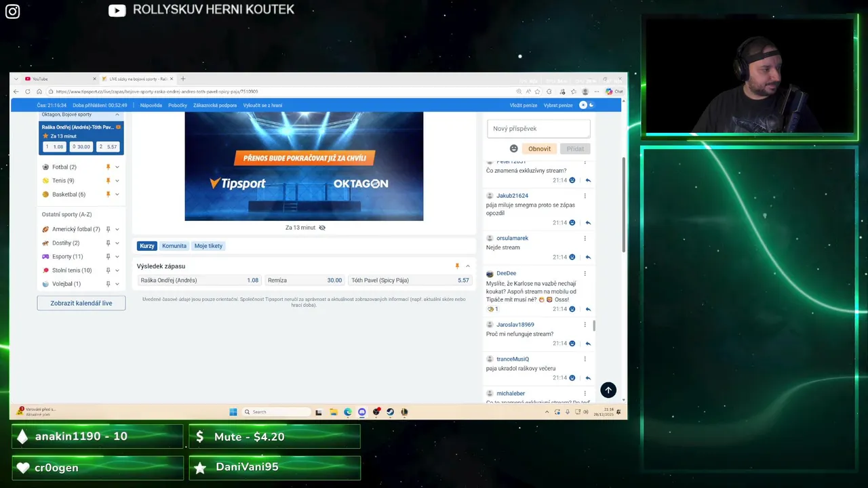Viewport: 868px width, 488px height.
Task: Toggle favorite star for Raška-Tóth match
Action: 45,136
